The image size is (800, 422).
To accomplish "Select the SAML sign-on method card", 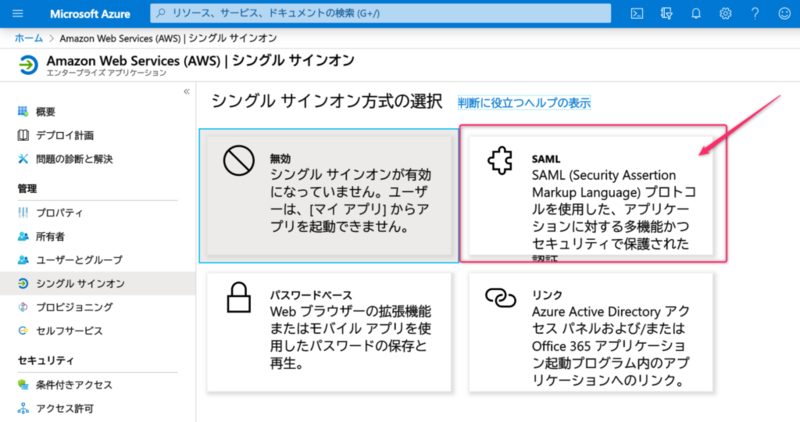I will click(591, 196).
